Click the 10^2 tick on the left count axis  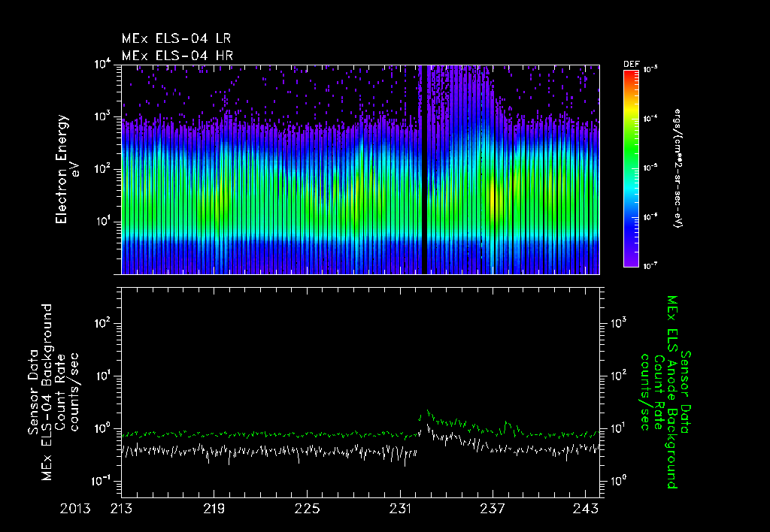point(102,324)
